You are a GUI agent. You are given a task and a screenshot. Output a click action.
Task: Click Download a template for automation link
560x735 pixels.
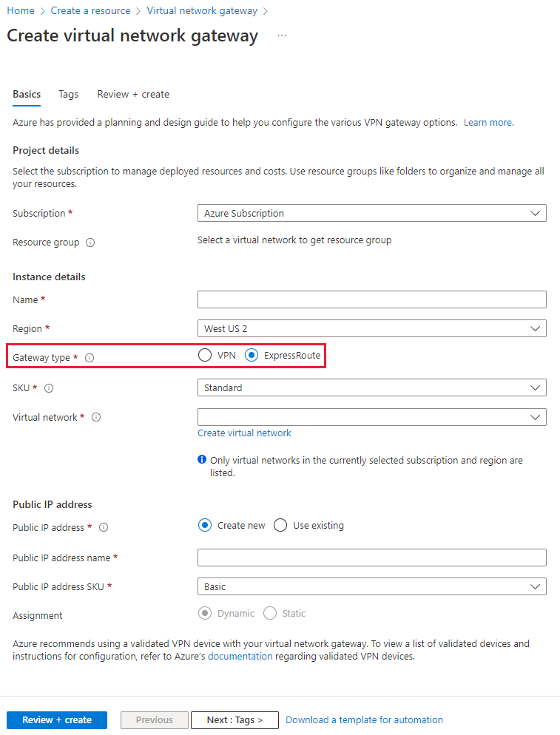(364, 720)
